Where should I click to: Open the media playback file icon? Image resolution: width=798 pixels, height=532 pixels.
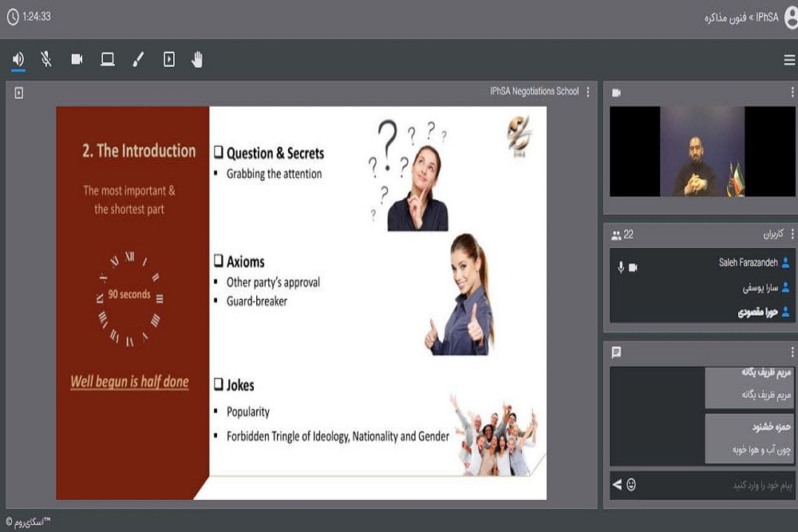168,59
